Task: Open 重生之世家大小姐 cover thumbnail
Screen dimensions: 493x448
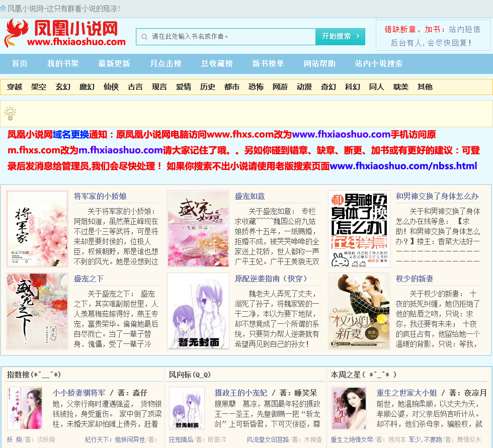Action: 349,408
